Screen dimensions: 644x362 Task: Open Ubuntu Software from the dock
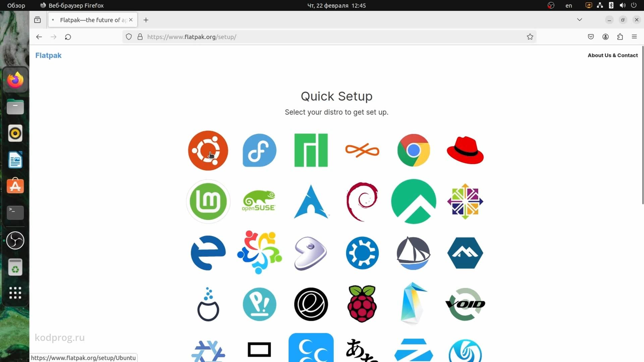pyautogui.click(x=15, y=186)
